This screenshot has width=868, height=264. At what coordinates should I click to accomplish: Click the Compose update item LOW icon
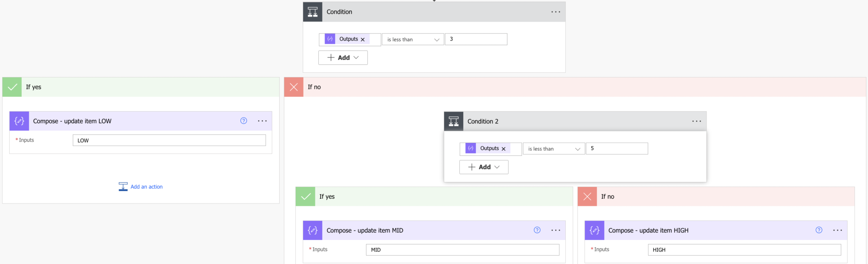19,121
